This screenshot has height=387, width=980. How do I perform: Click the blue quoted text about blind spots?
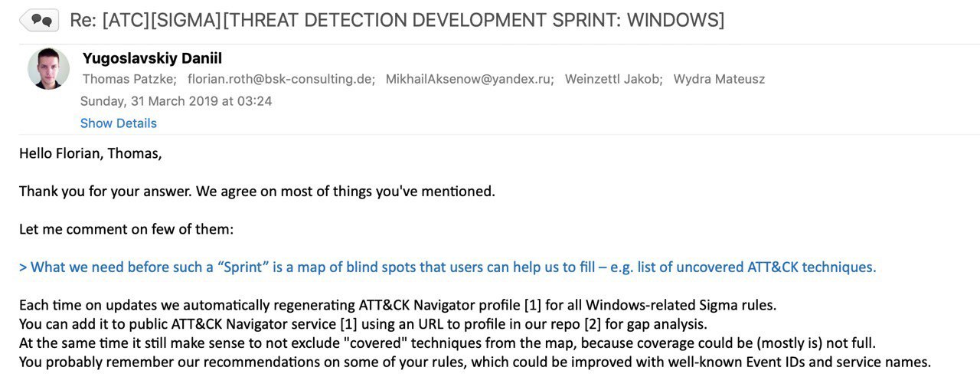pyautogui.click(x=447, y=267)
